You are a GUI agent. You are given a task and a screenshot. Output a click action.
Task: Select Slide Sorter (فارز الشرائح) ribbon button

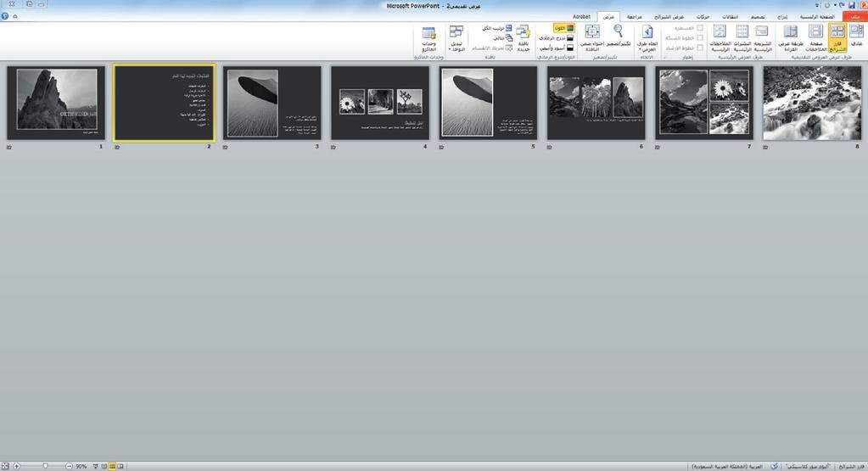[837, 37]
